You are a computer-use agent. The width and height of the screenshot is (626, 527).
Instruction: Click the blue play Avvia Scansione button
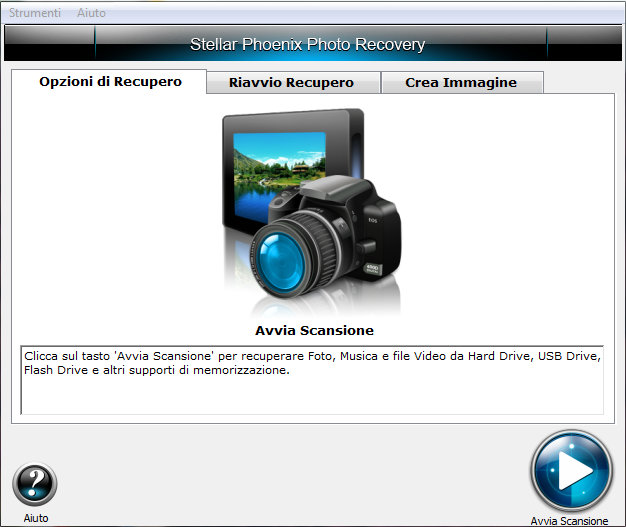tap(571, 470)
